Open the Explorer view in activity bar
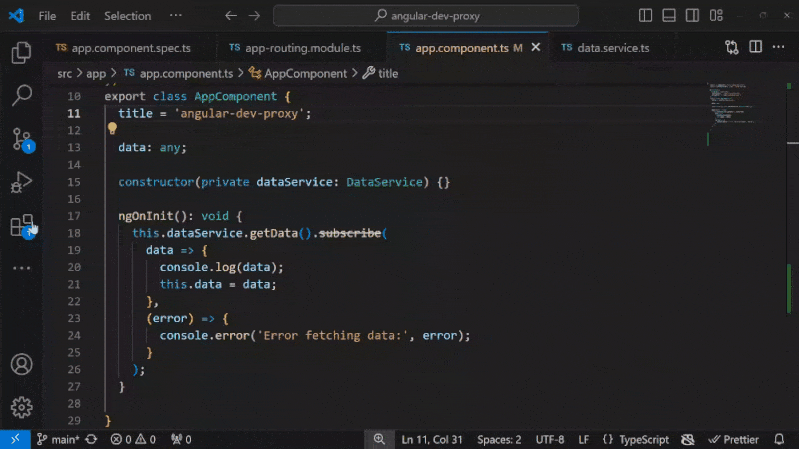 [x=21, y=53]
